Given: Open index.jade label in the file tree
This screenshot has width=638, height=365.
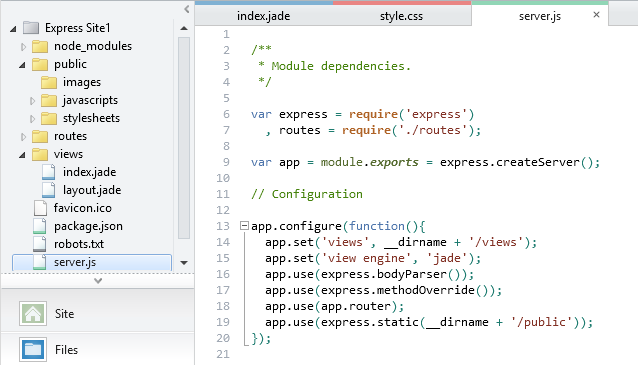Looking at the screenshot, I should click(x=90, y=172).
